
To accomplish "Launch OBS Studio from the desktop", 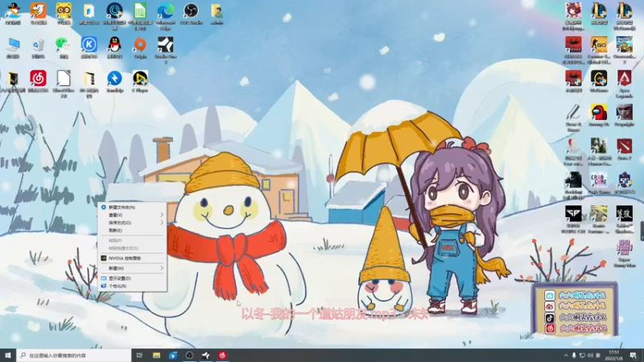I will click(x=191, y=14).
